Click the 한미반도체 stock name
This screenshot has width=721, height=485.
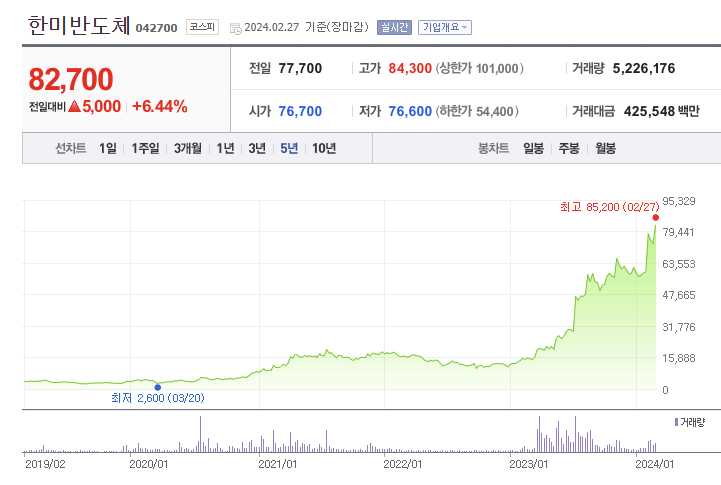pyautogui.click(x=79, y=25)
